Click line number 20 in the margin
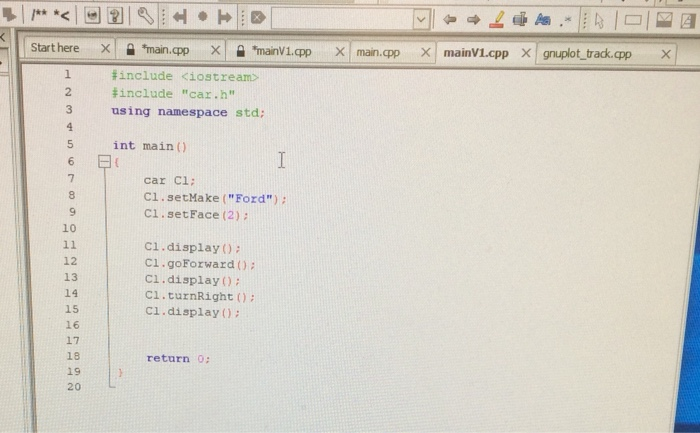700x433 pixels. [74, 387]
